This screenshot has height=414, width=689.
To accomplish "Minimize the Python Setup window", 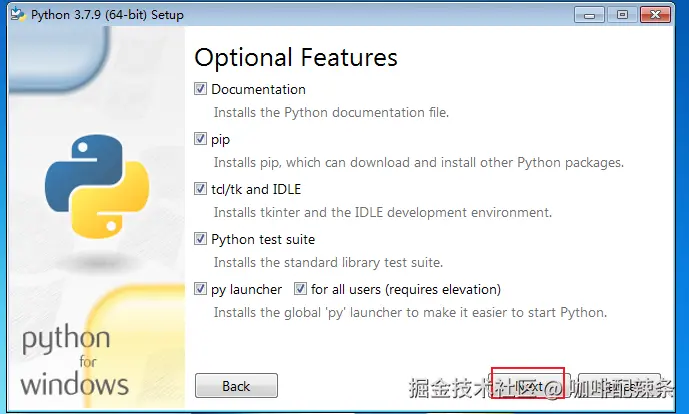I will tap(592, 15).
